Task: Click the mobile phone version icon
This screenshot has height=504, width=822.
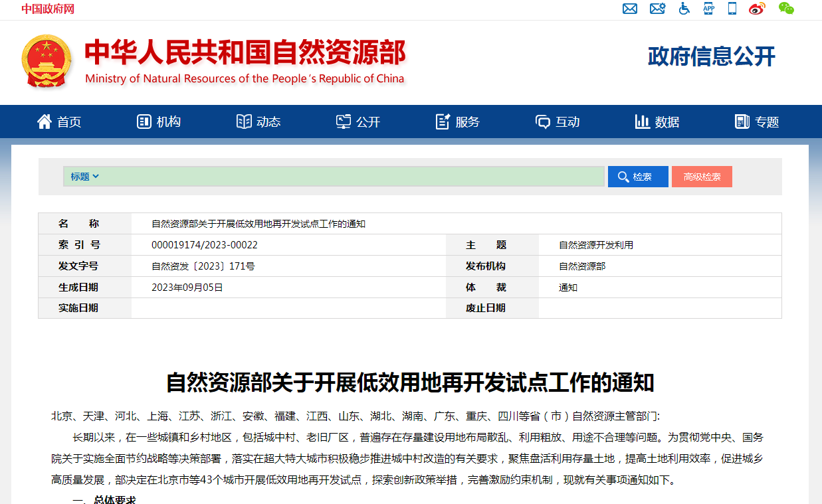Action: 732,9
